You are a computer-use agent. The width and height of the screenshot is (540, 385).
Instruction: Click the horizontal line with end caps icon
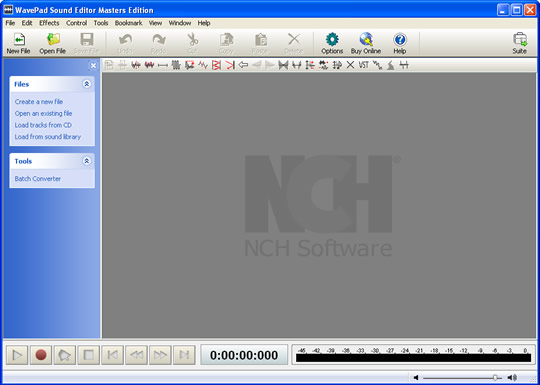click(x=163, y=65)
